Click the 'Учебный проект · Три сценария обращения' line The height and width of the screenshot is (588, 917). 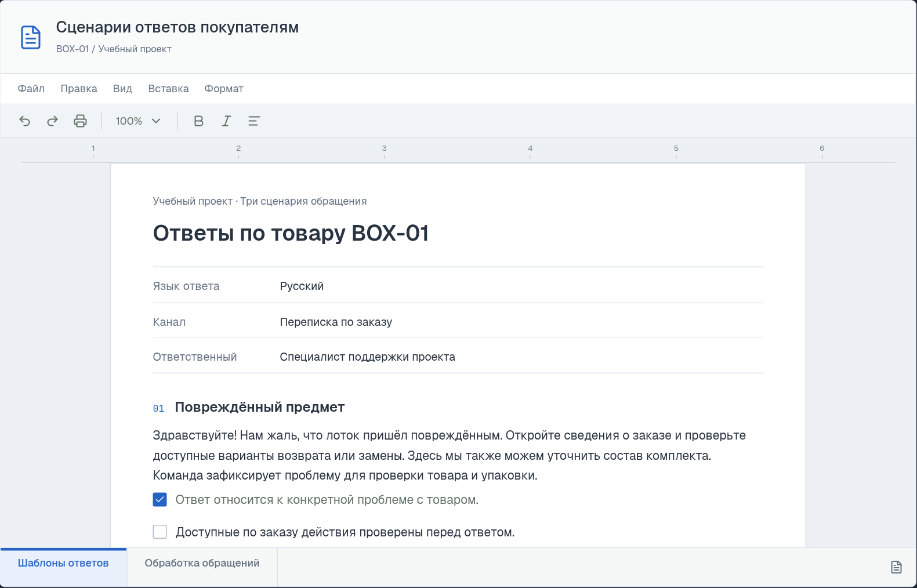pyautogui.click(x=260, y=201)
